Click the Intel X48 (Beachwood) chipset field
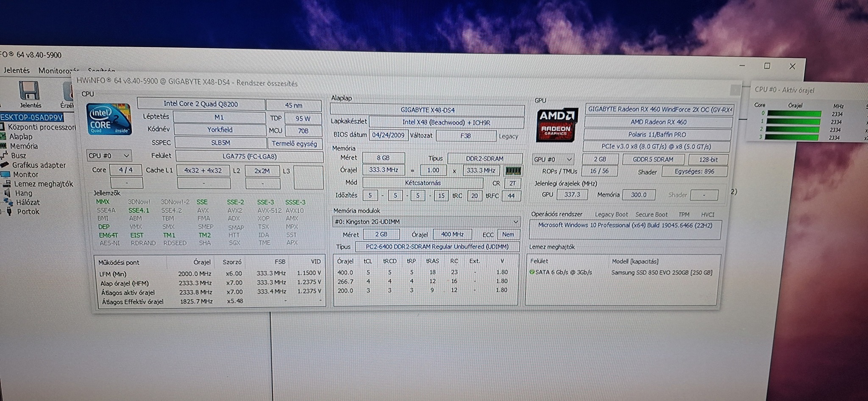 pyautogui.click(x=446, y=123)
